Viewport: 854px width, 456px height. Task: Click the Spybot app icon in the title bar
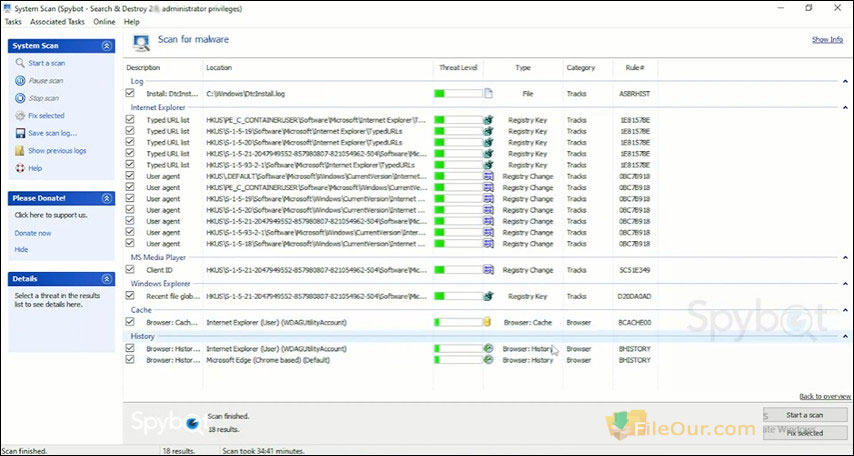point(7,8)
